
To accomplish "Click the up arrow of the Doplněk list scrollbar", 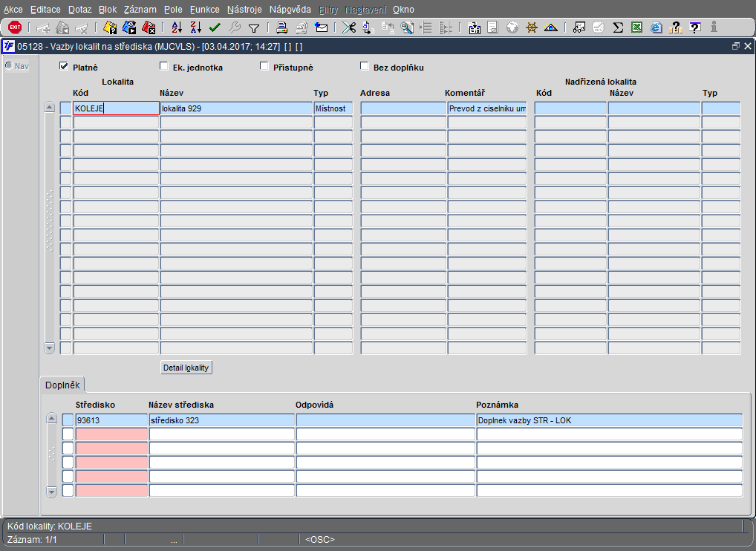I will tap(51, 418).
